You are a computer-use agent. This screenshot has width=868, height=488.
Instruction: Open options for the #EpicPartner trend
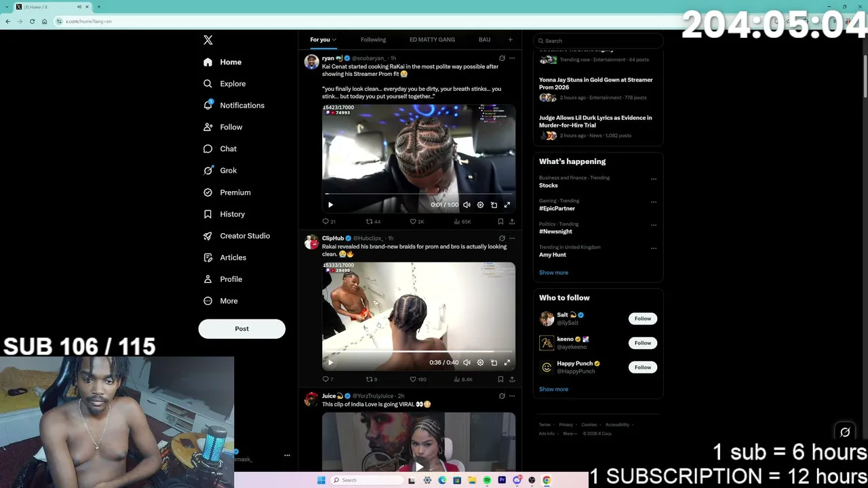[654, 202]
